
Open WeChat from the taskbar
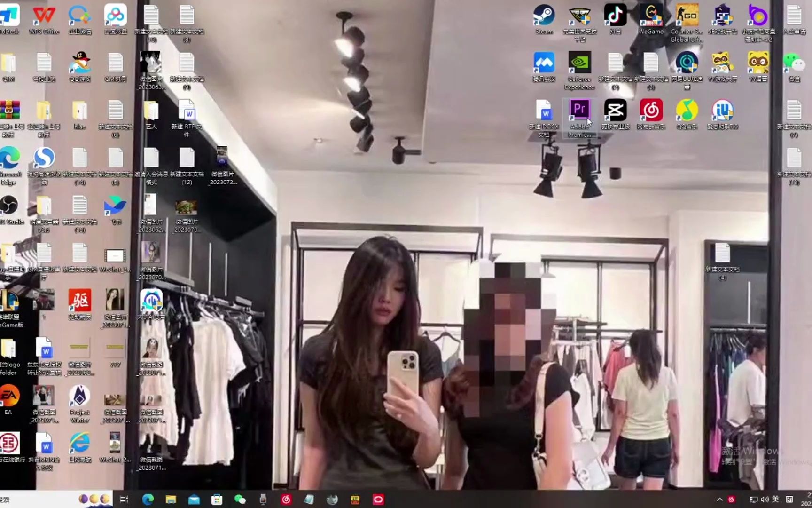pyautogui.click(x=240, y=500)
